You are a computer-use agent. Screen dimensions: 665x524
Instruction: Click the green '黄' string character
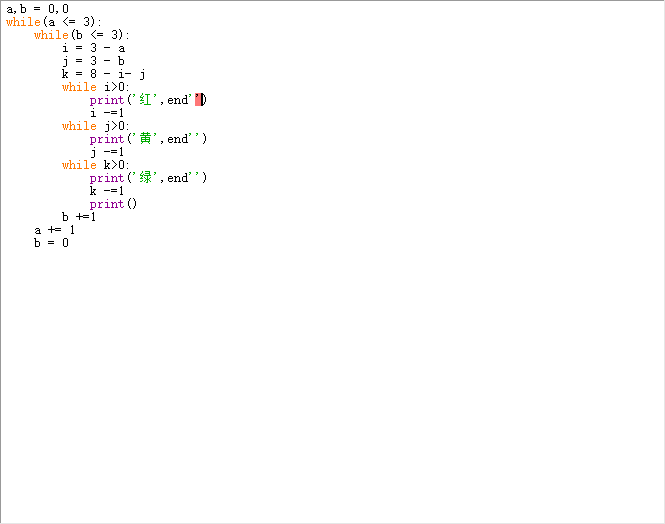click(x=145, y=139)
